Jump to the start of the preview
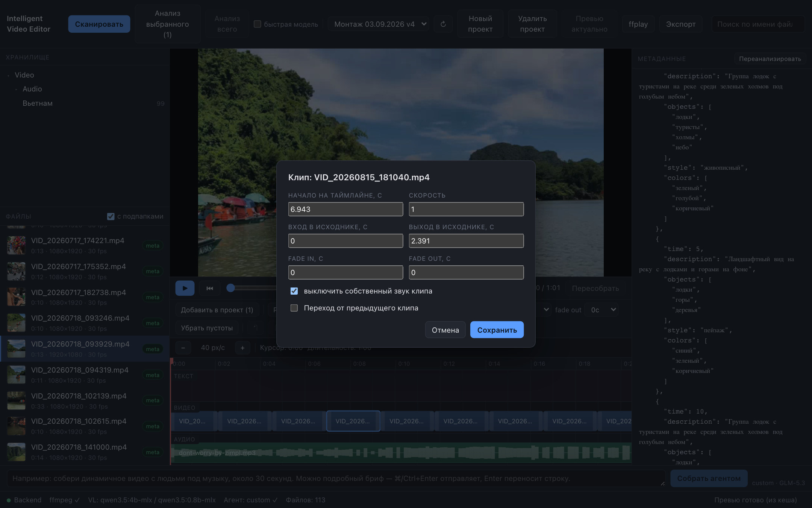The width and height of the screenshot is (812, 508). click(x=210, y=288)
